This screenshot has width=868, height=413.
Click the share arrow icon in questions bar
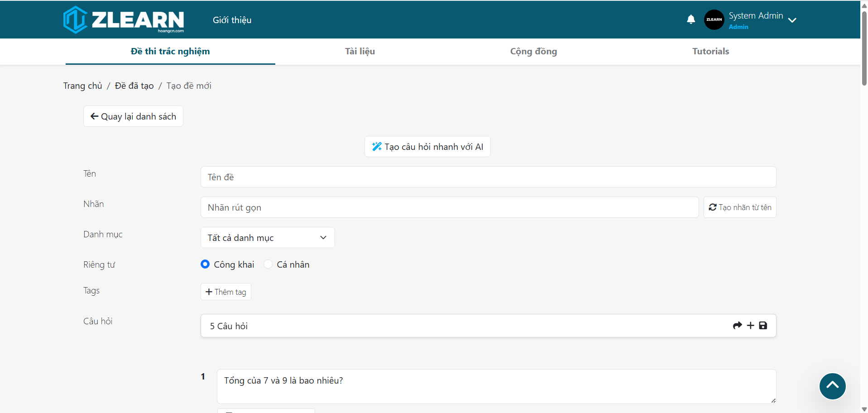[737, 326]
